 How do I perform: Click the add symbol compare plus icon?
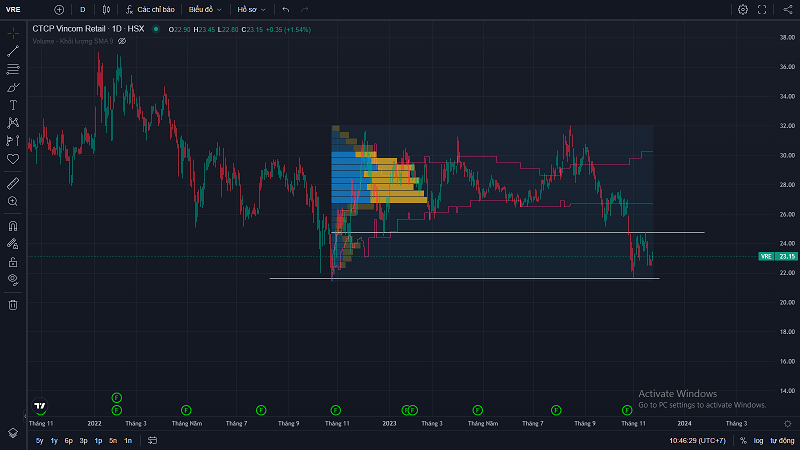[59, 9]
